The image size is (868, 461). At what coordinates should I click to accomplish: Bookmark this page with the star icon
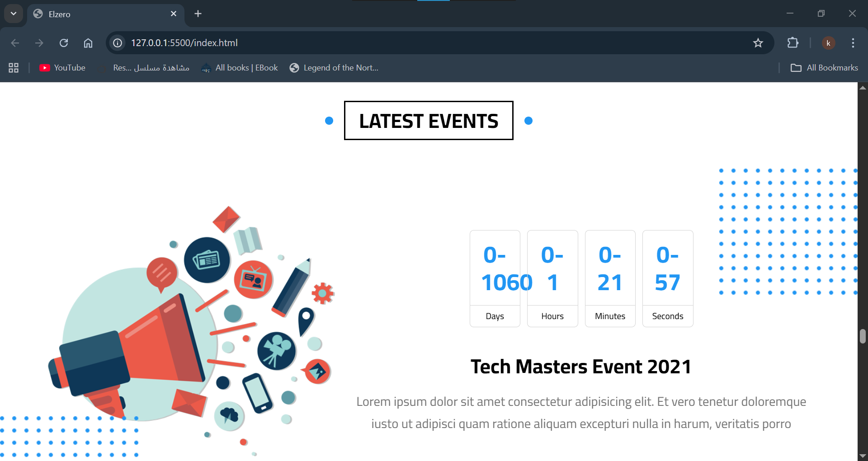click(x=758, y=43)
